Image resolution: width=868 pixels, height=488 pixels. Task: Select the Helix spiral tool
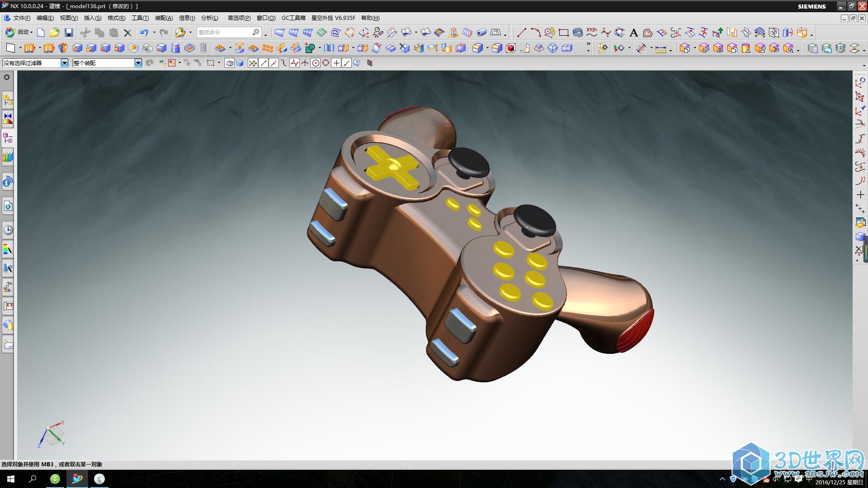pyautogui.click(x=578, y=32)
